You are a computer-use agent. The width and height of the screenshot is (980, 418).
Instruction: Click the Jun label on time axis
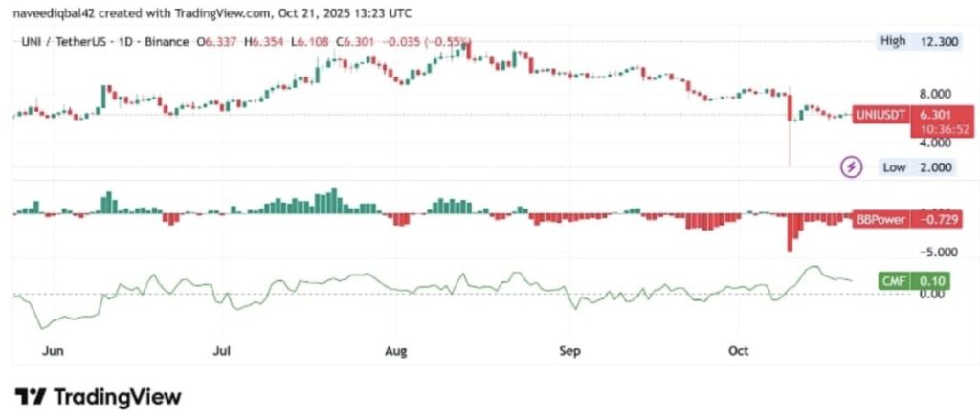pos(54,352)
